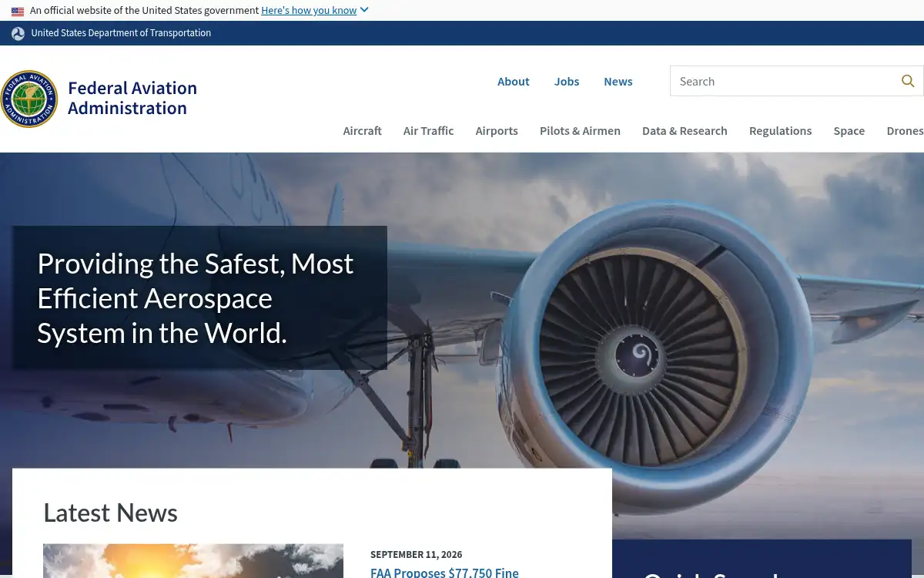This screenshot has width=924, height=578.
Task: Open the Air Traffic navigation menu
Action: (x=429, y=131)
